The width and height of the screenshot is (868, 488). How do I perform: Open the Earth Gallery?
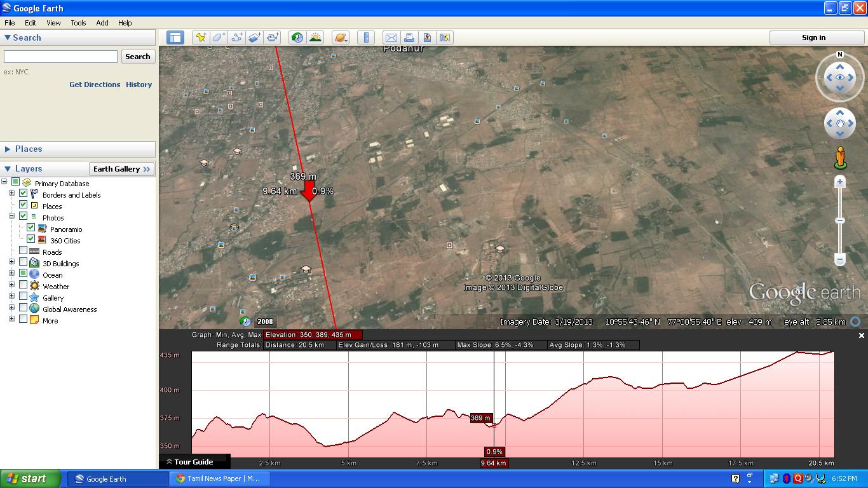(121, 169)
